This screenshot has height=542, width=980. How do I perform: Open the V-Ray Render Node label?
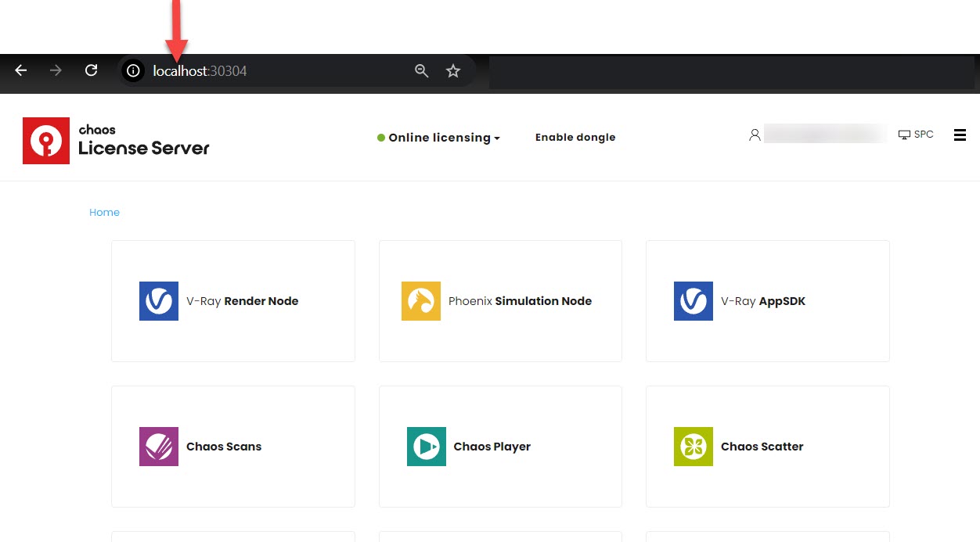(x=242, y=301)
